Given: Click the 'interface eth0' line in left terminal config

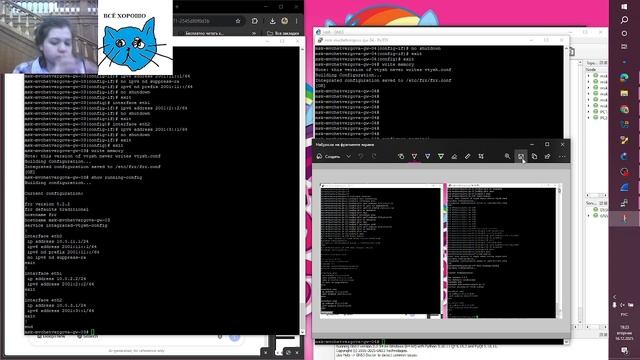Looking at the screenshot, I should (43, 236).
